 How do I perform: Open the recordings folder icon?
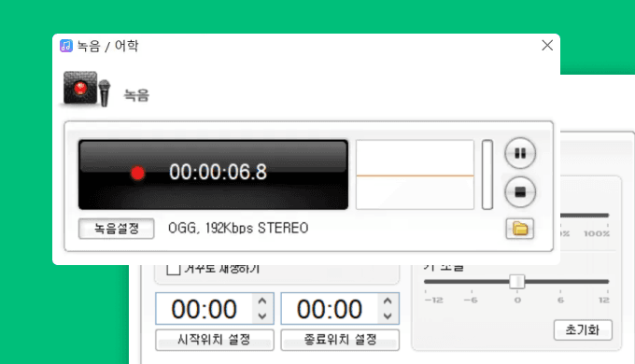520,229
